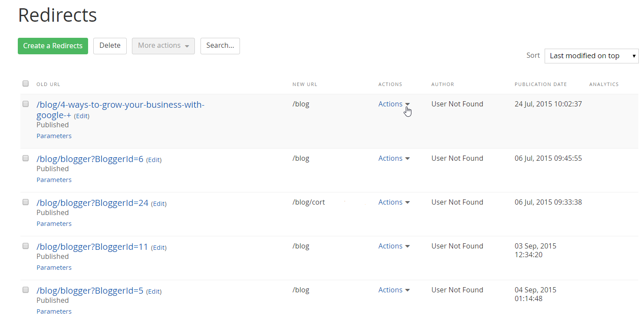The image size is (644, 318).
Task: Click the Delete button
Action: pos(110,46)
